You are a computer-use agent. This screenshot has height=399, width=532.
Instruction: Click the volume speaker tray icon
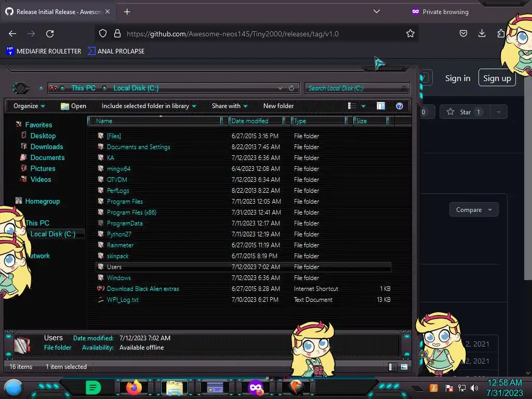coord(474,388)
